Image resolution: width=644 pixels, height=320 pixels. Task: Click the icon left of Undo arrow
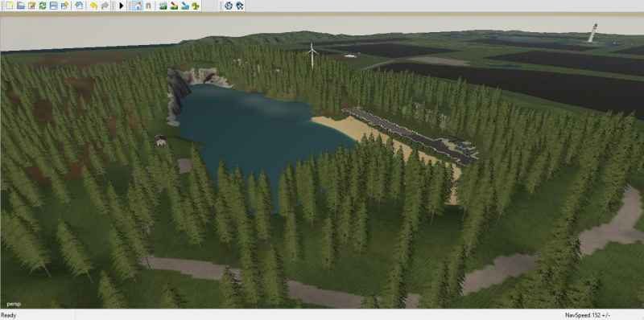79,6
